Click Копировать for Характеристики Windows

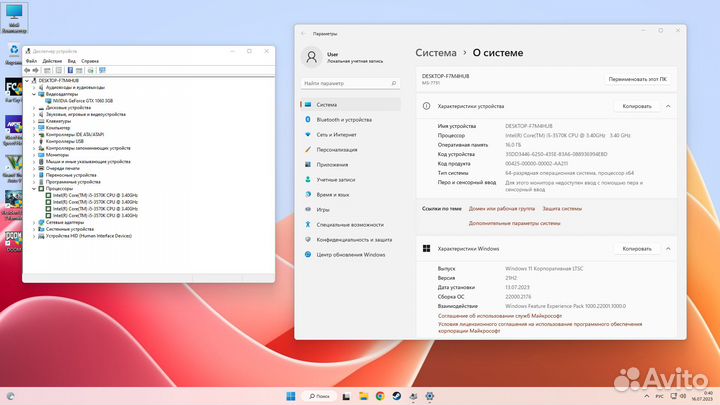pyautogui.click(x=637, y=248)
